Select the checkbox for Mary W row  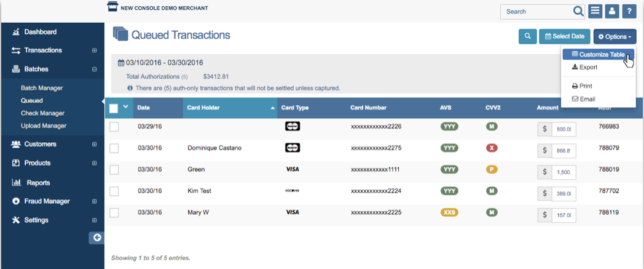click(114, 212)
